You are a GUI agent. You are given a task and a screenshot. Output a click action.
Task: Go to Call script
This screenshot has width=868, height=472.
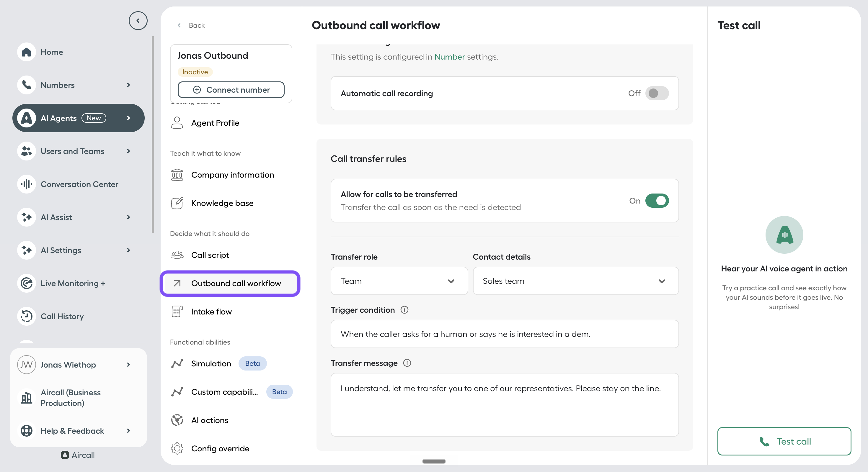click(x=231, y=255)
